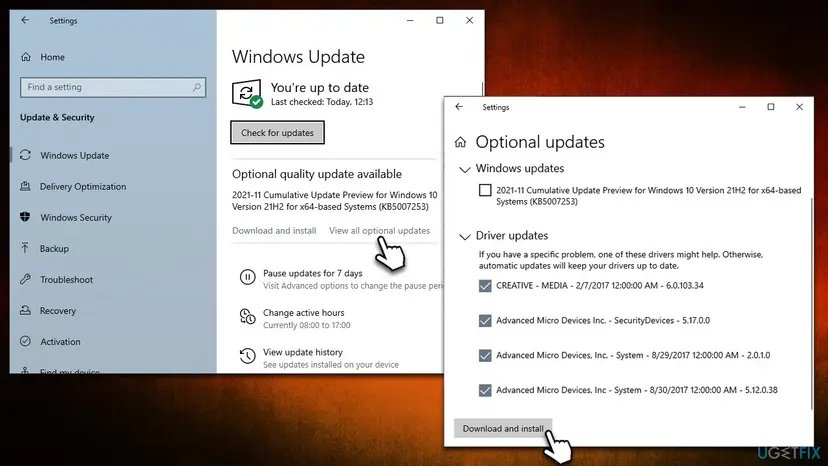Click Change active hours option
Viewport: 828px width, 466px height.
click(x=304, y=313)
